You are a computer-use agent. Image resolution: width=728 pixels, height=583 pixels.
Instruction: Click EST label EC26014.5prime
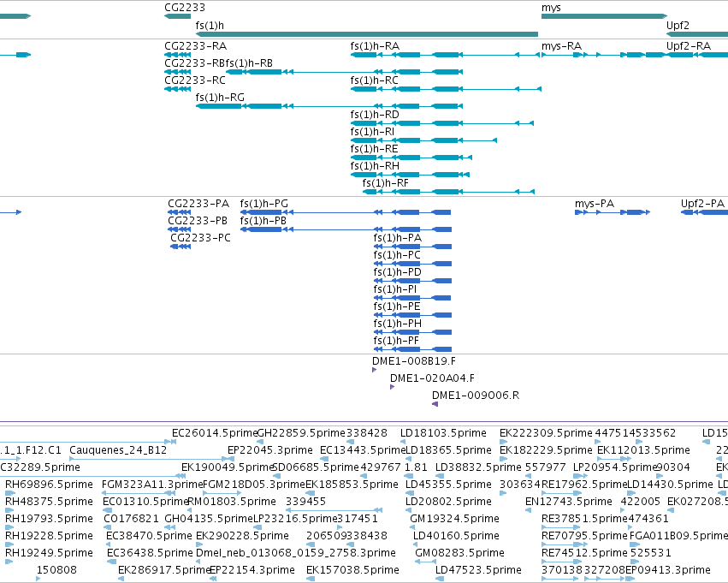click(215, 433)
